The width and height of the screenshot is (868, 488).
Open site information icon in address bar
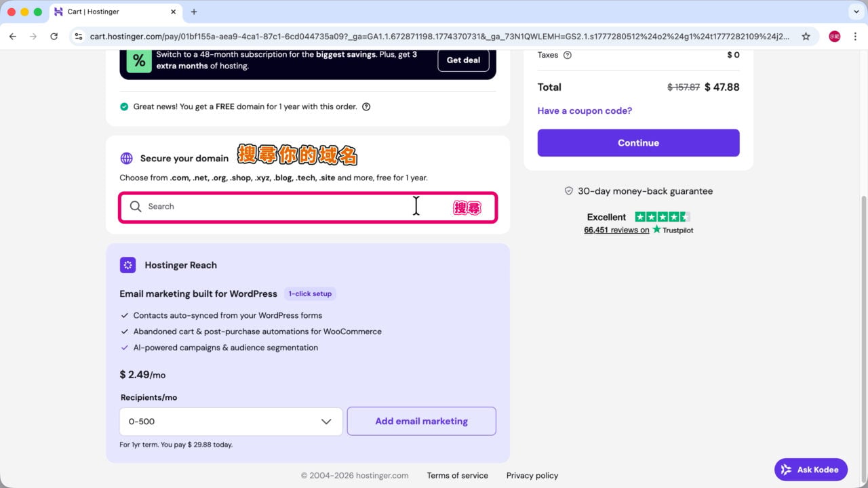[79, 37]
